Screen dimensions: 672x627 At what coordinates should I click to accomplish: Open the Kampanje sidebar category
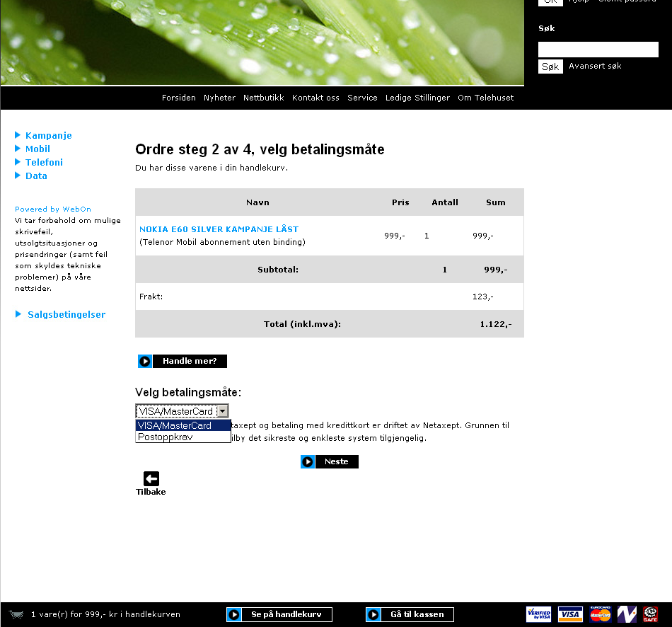coord(48,136)
